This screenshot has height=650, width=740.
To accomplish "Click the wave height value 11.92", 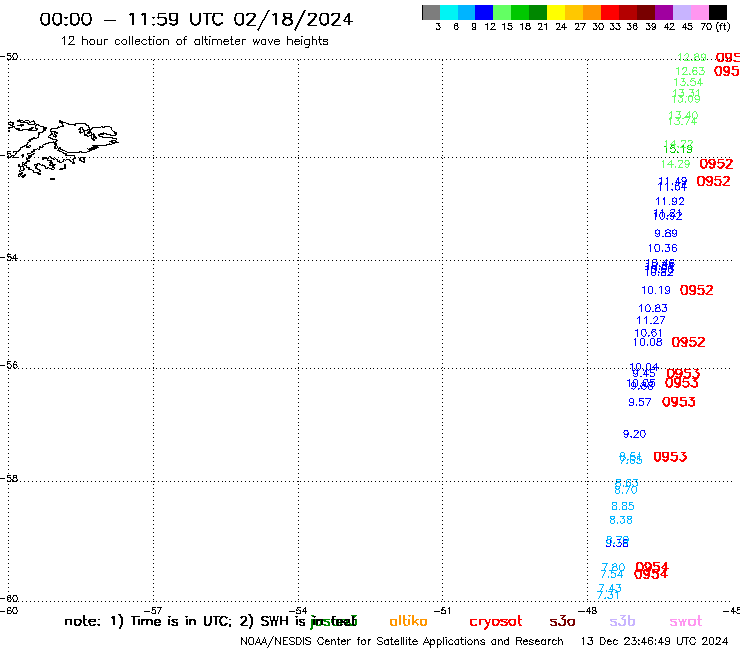I will [x=670, y=201].
